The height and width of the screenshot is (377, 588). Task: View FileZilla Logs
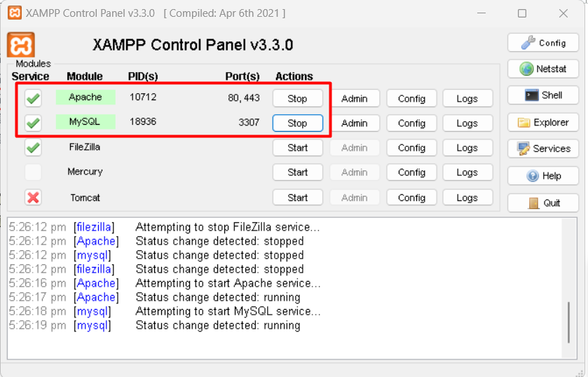(x=467, y=148)
